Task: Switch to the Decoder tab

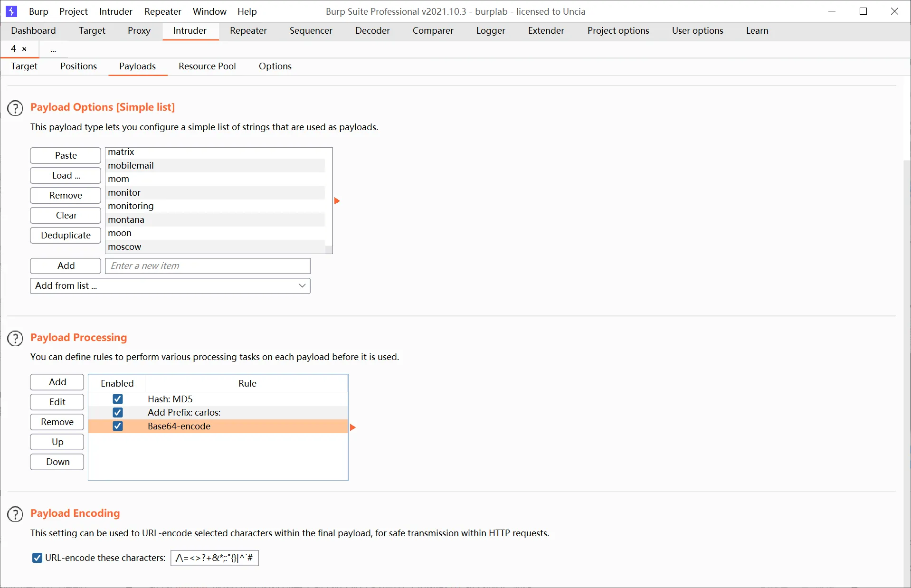Action: click(x=372, y=30)
